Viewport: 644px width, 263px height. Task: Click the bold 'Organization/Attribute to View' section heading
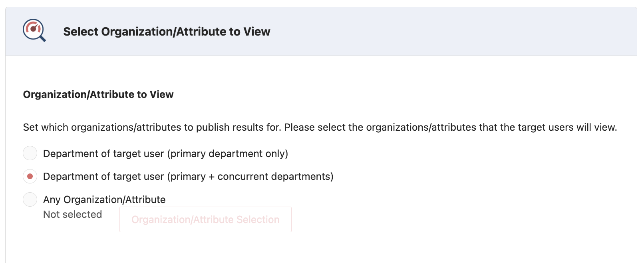(98, 95)
